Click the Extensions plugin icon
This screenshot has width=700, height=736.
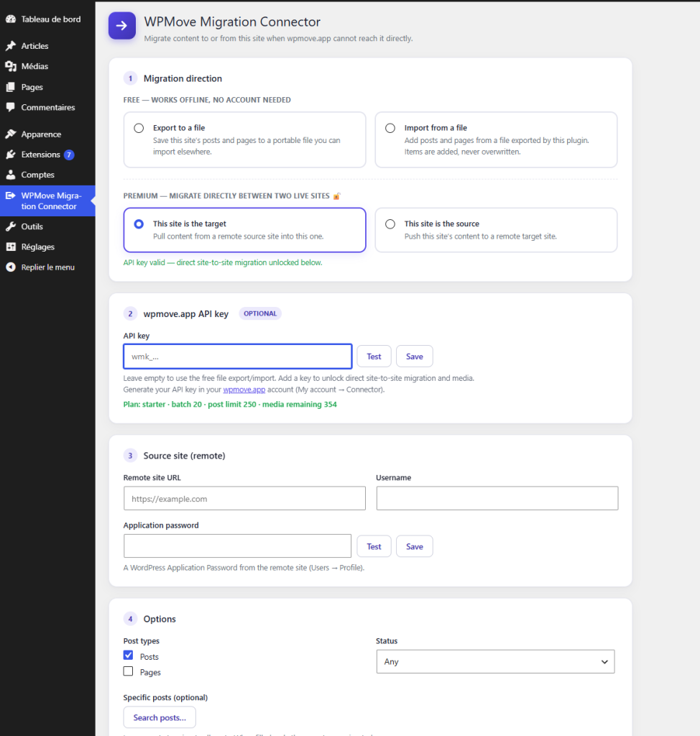pos(11,155)
